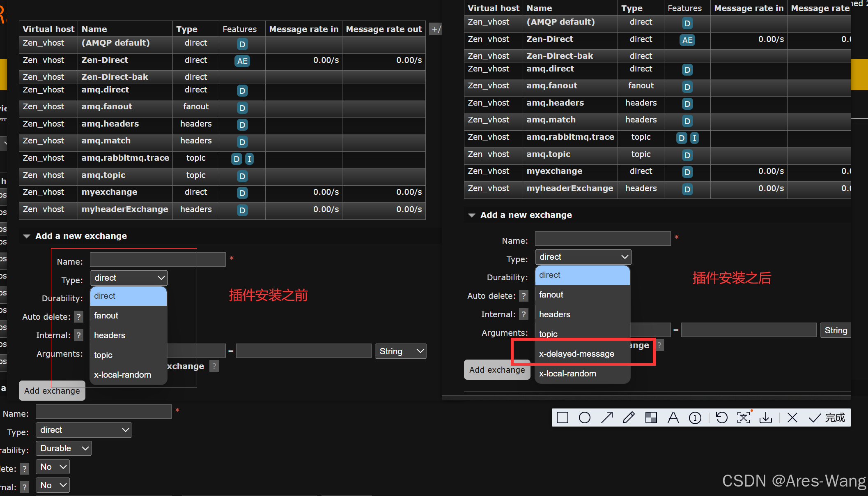
Task: Click the translate text screenshot icon
Action: [744, 418]
